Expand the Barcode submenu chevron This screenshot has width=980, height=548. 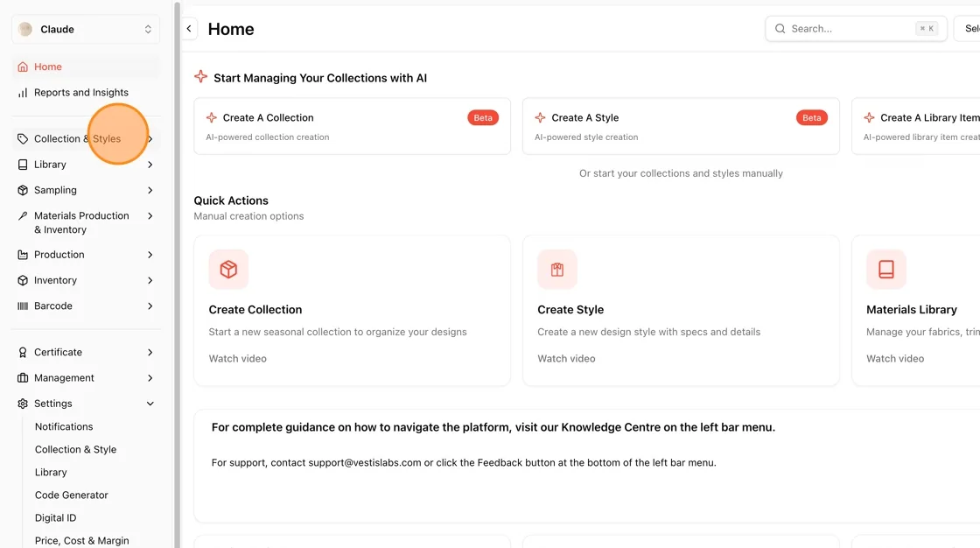150,306
